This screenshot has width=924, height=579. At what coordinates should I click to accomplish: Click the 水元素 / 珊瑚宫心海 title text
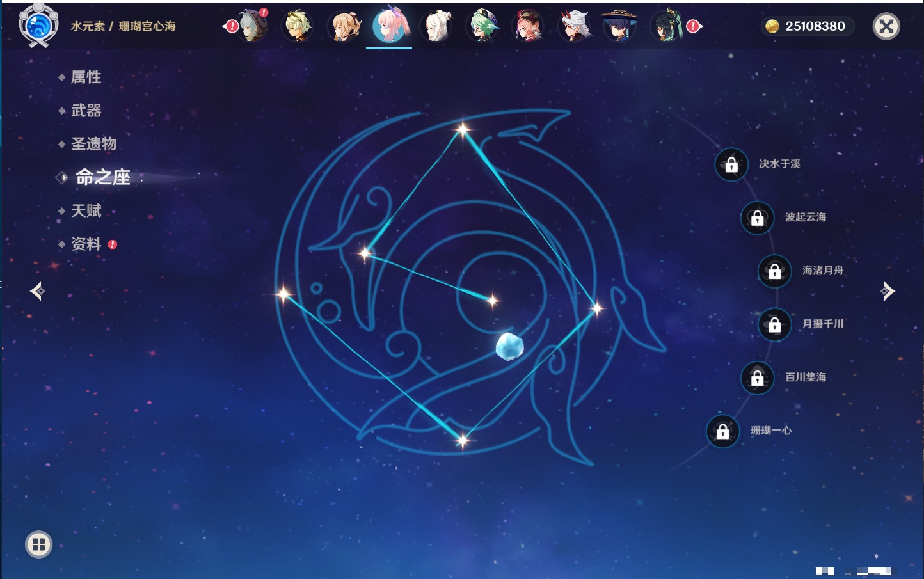point(123,26)
